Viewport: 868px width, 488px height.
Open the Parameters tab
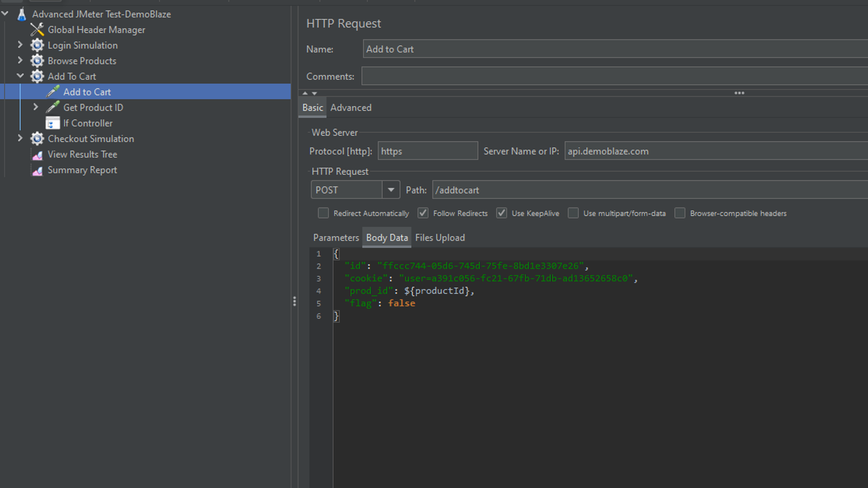[336, 237]
